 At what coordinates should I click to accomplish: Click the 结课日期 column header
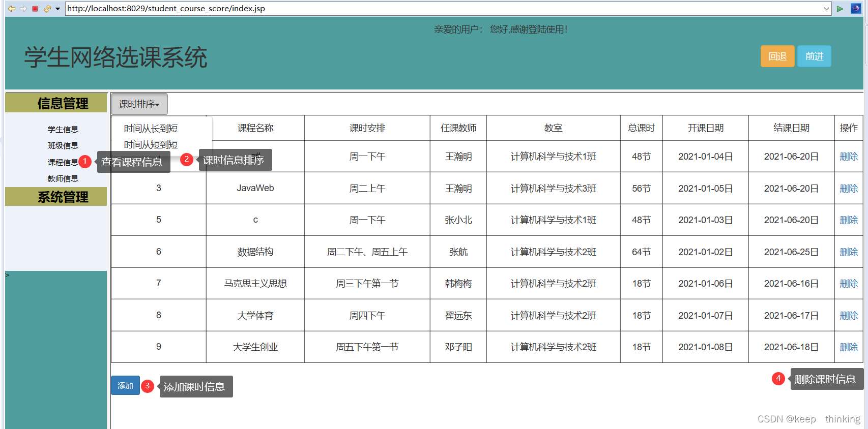(x=792, y=128)
